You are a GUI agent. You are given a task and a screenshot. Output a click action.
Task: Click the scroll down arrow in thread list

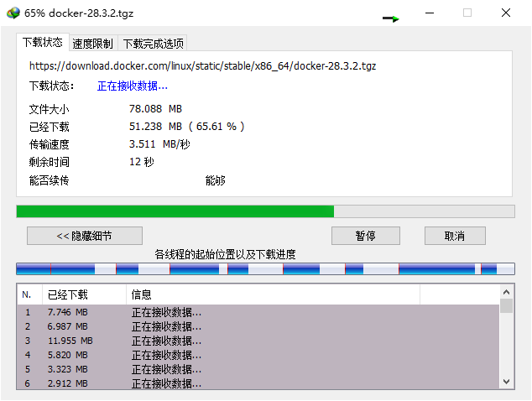tap(506, 382)
